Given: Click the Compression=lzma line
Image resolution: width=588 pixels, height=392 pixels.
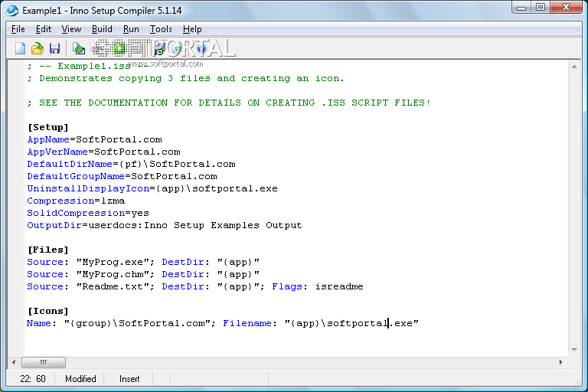Looking at the screenshot, I should point(76,201).
